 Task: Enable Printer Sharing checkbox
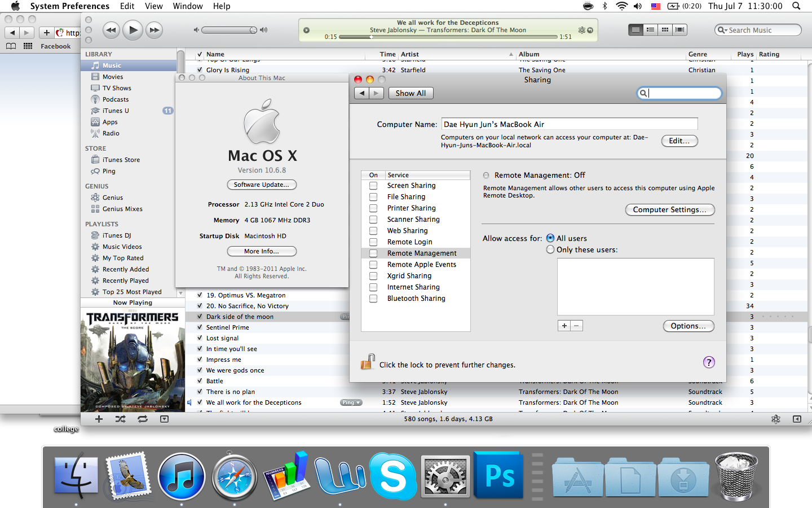(373, 208)
